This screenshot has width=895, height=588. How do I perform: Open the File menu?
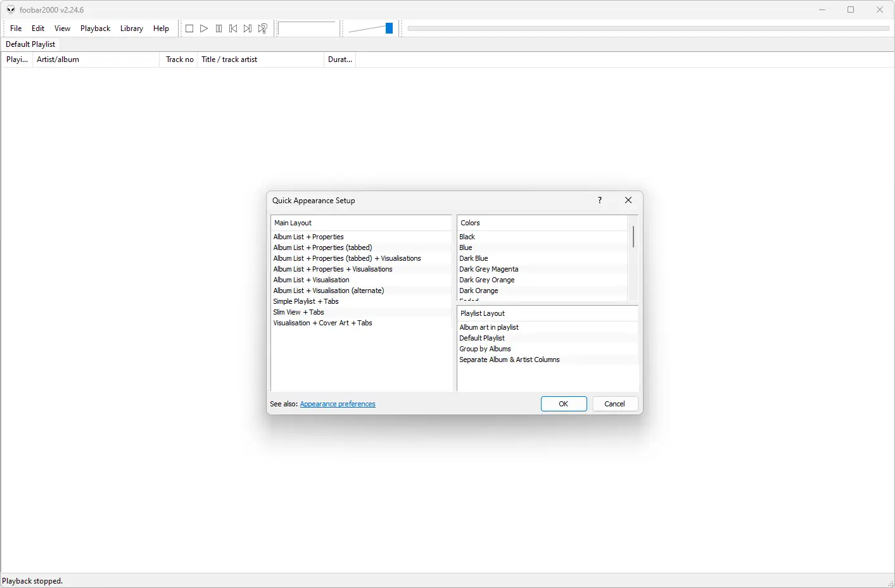[16, 28]
